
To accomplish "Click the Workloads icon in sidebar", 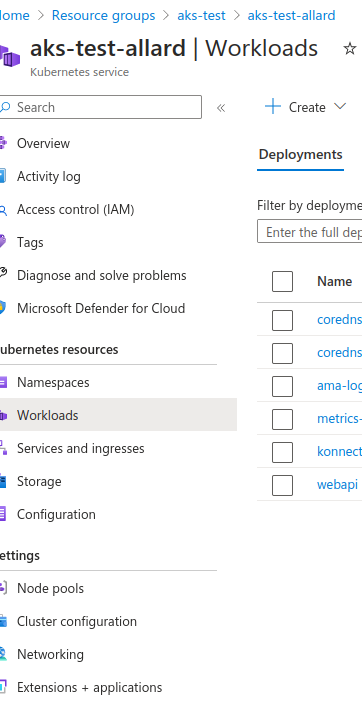I will [x=3, y=416].
